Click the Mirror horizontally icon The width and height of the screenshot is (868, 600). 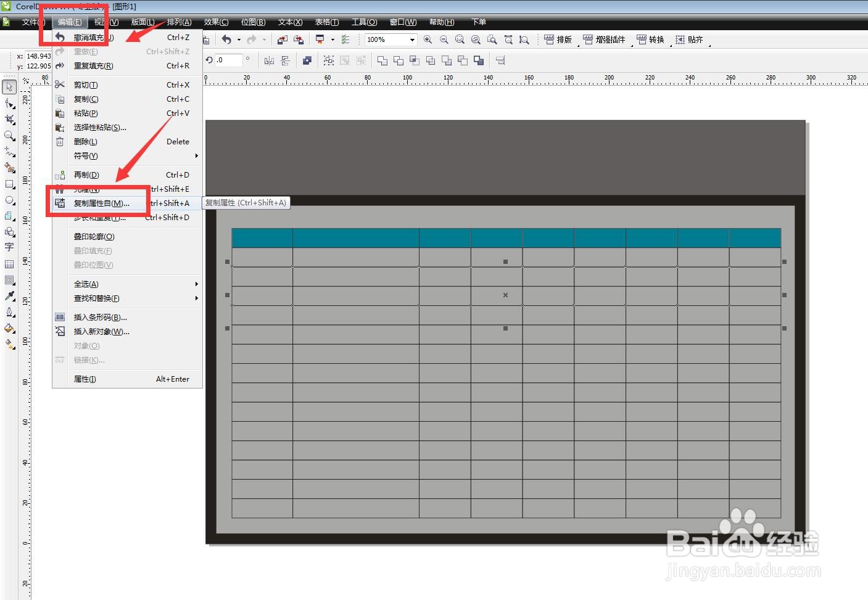coord(269,60)
